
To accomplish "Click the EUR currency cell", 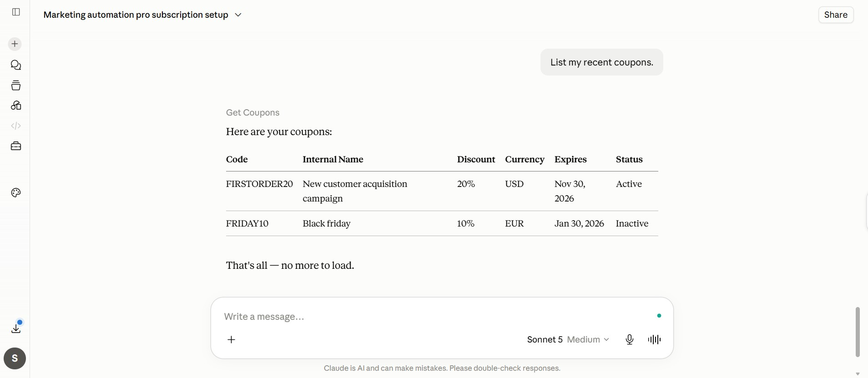I will [515, 223].
